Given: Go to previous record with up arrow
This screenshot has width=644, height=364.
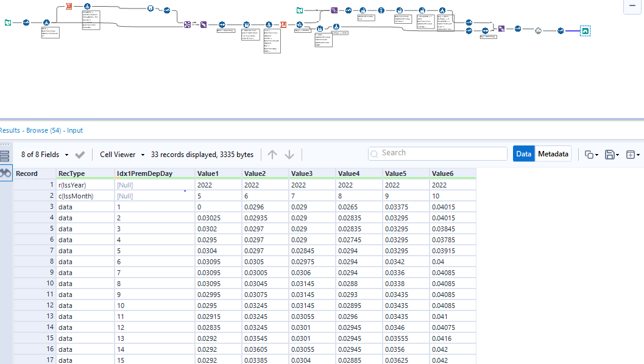Looking at the screenshot, I should point(272,155).
